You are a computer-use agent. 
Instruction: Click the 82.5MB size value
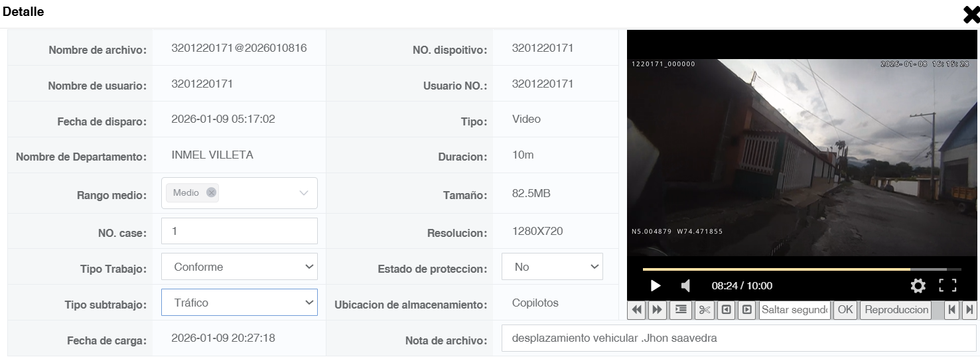(x=531, y=194)
